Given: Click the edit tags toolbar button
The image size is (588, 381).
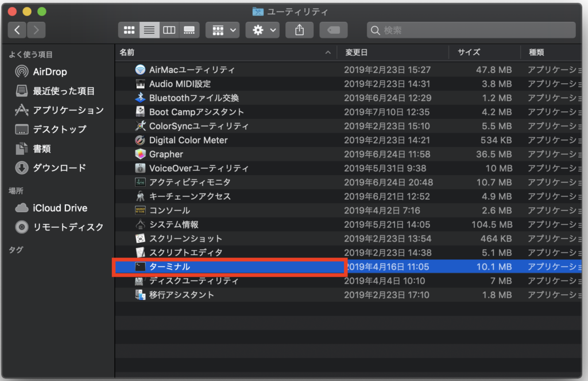Looking at the screenshot, I should point(334,30).
